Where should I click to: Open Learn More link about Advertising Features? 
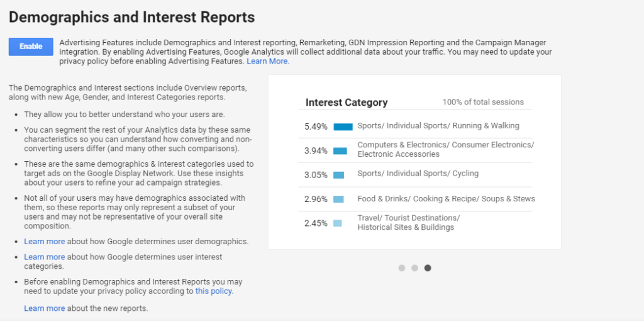click(x=268, y=62)
